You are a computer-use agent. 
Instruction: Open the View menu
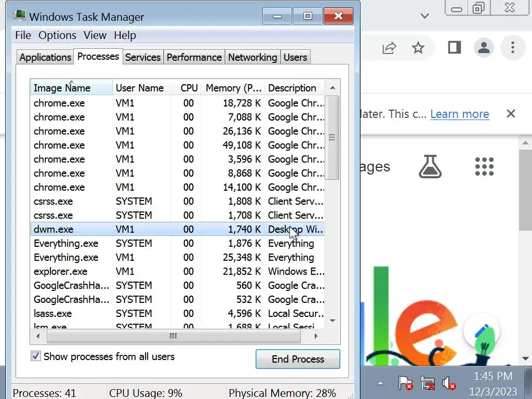pos(95,35)
